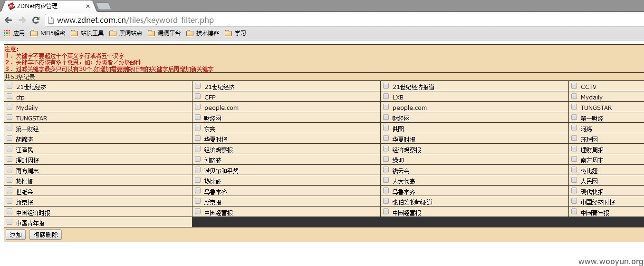The width and height of the screenshot is (644, 266).
Task: Select the 人民网 checkbox
Action: click(574, 180)
